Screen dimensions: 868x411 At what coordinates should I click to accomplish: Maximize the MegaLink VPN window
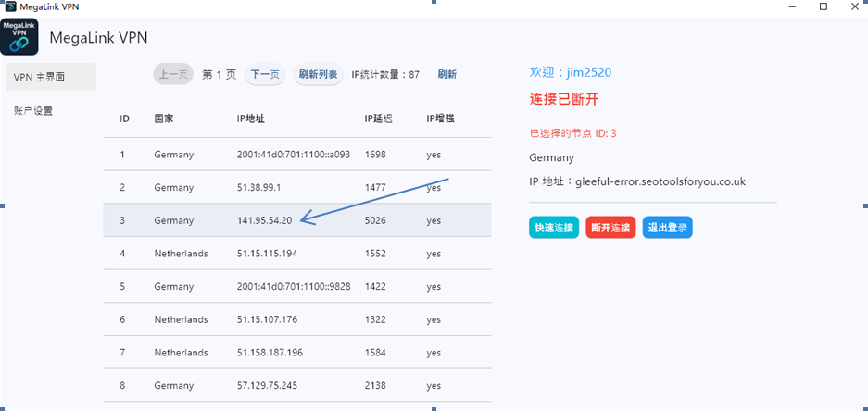click(x=823, y=6)
